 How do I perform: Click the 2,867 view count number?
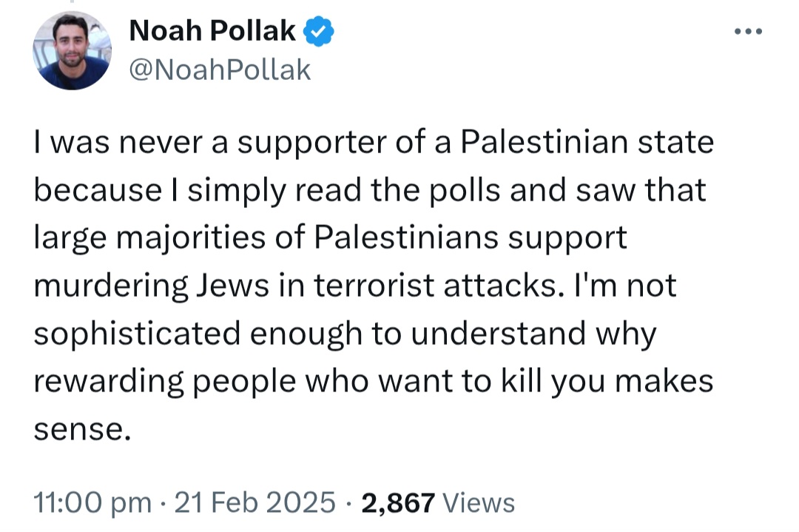397,503
